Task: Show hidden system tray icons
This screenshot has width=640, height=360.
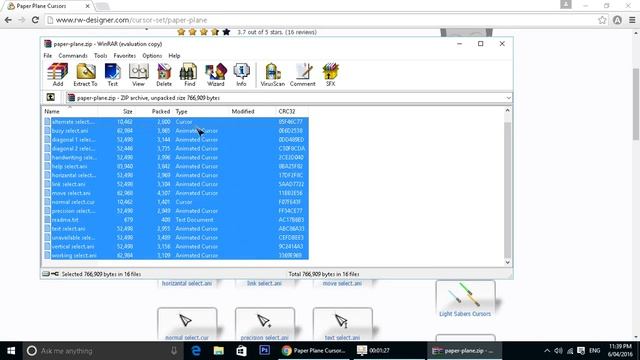Action: pos(547,351)
